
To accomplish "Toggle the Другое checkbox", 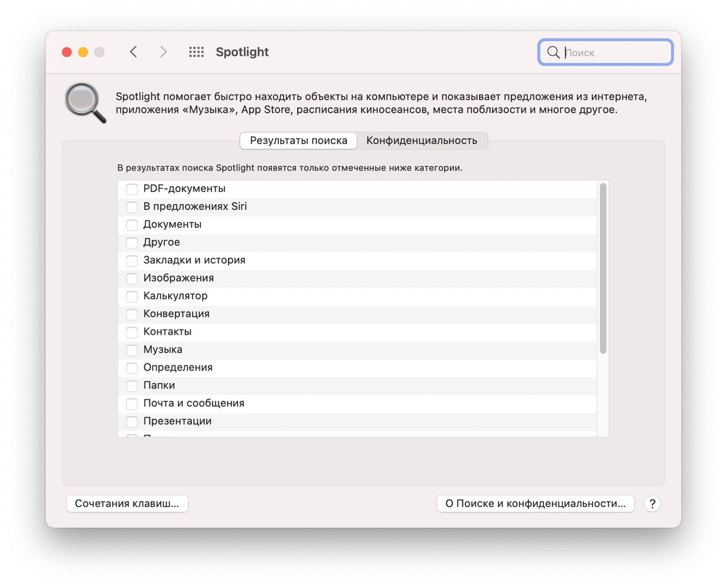I will (132, 242).
